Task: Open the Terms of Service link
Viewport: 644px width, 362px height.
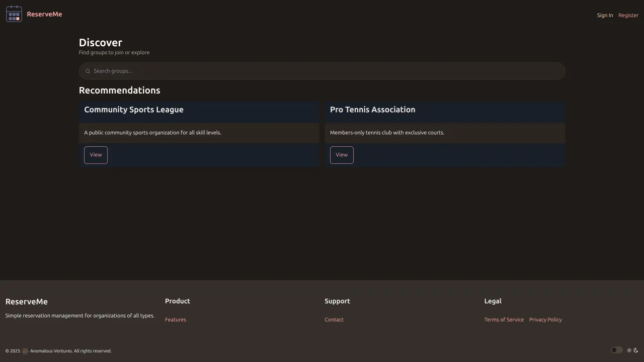Action: point(504,320)
